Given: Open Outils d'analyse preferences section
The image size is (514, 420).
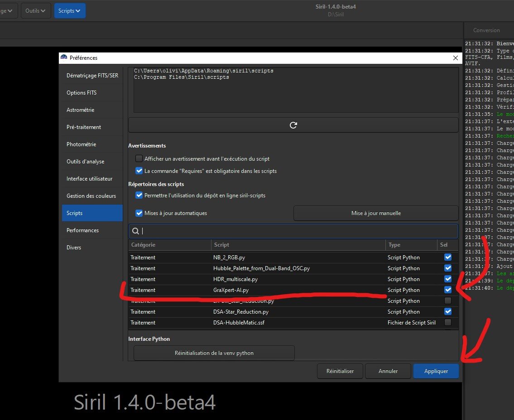Looking at the screenshot, I should point(92,162).
